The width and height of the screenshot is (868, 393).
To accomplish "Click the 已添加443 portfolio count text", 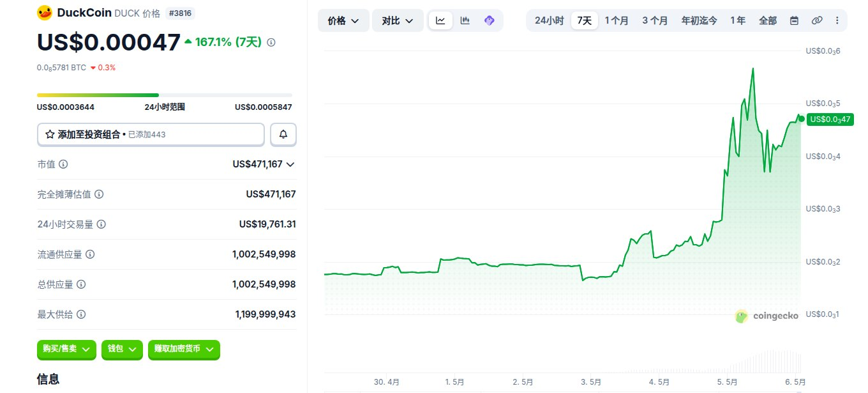I will [x=147, y=135].
